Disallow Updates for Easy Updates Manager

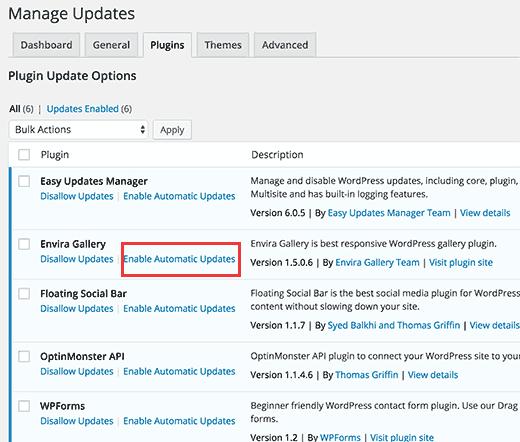(x=77, y=196)
